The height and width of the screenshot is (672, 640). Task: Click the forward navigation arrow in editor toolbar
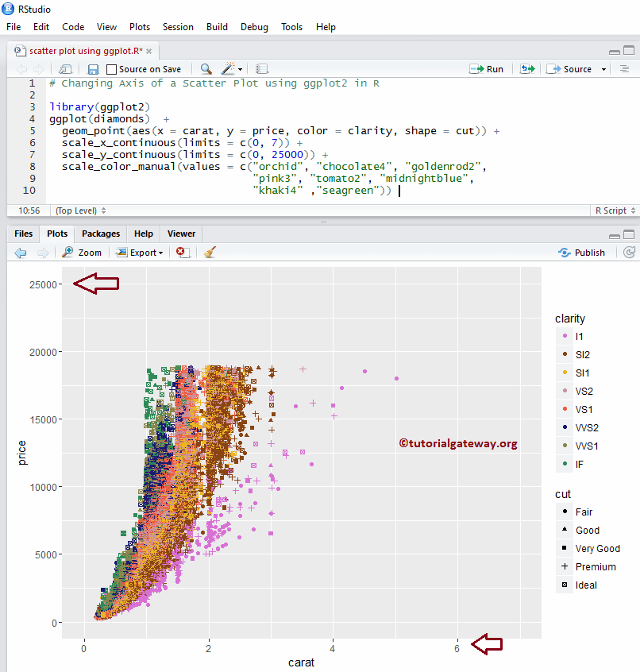(39, 69)
